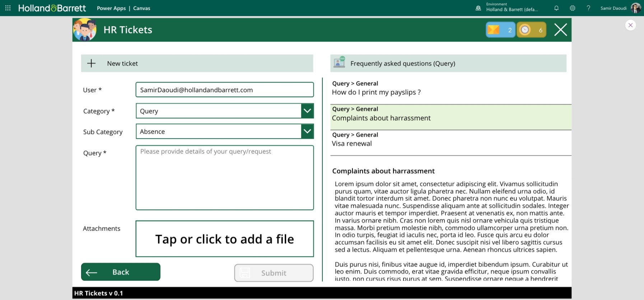Click the Back button
This screenshot has height=300, width=644.
point(121,272)
